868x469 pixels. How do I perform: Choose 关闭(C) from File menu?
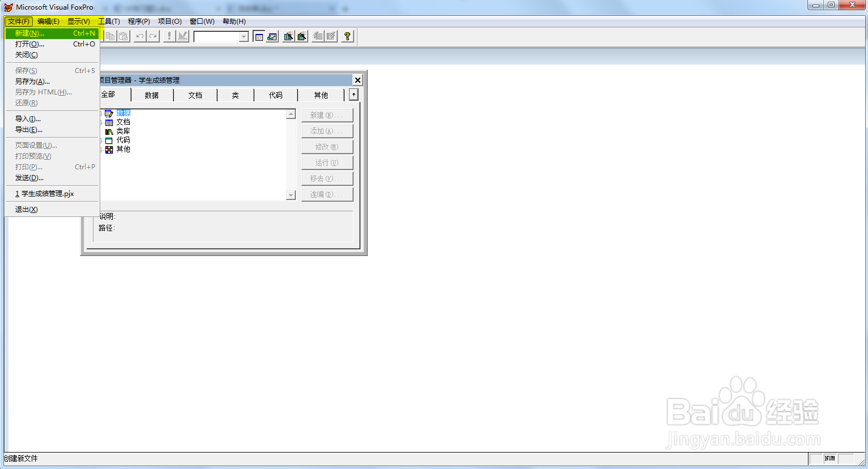pyautogui.click(x=52, y=55)
